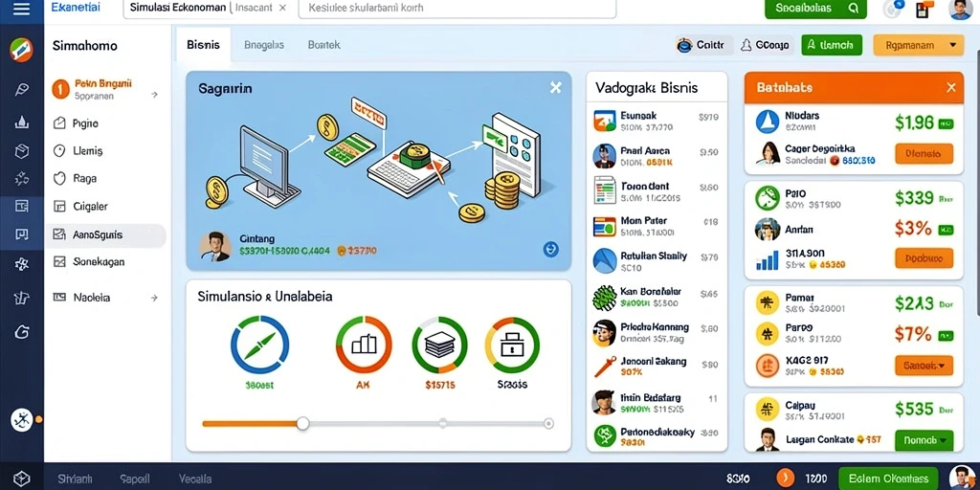Switch to the Bnagalis tab
The image size is (980, 490).
[264, 45]
